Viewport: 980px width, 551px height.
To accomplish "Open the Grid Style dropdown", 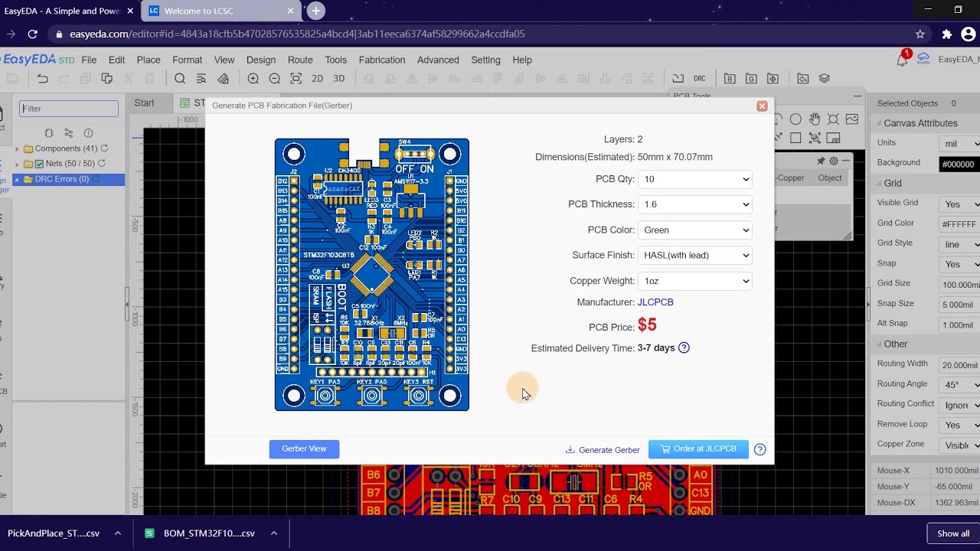I will coord(960,244).
